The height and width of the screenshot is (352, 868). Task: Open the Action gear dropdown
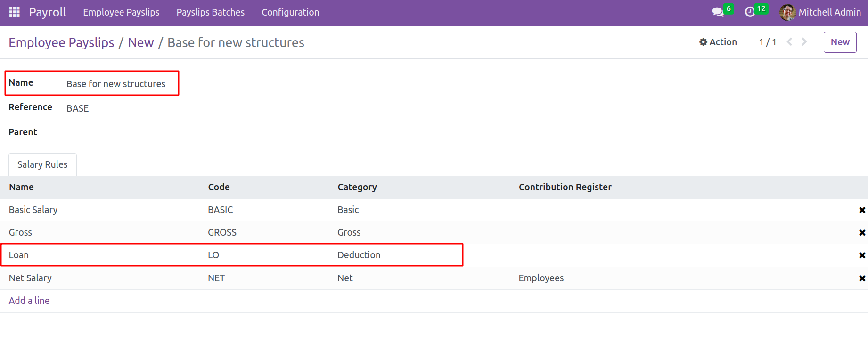pyautogui.click(x=718, y=42)
